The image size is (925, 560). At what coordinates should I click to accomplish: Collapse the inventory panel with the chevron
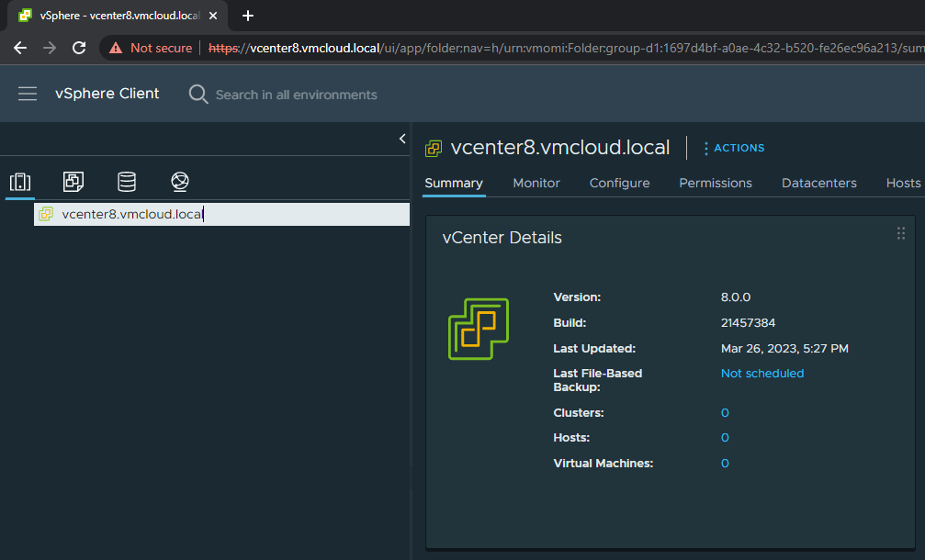401,138
